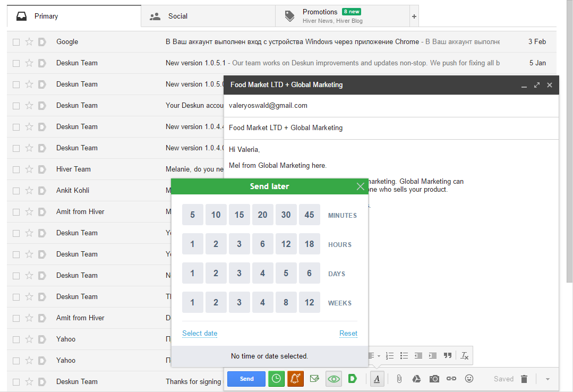Toggle the eye email tracking icon

(333, 379)
